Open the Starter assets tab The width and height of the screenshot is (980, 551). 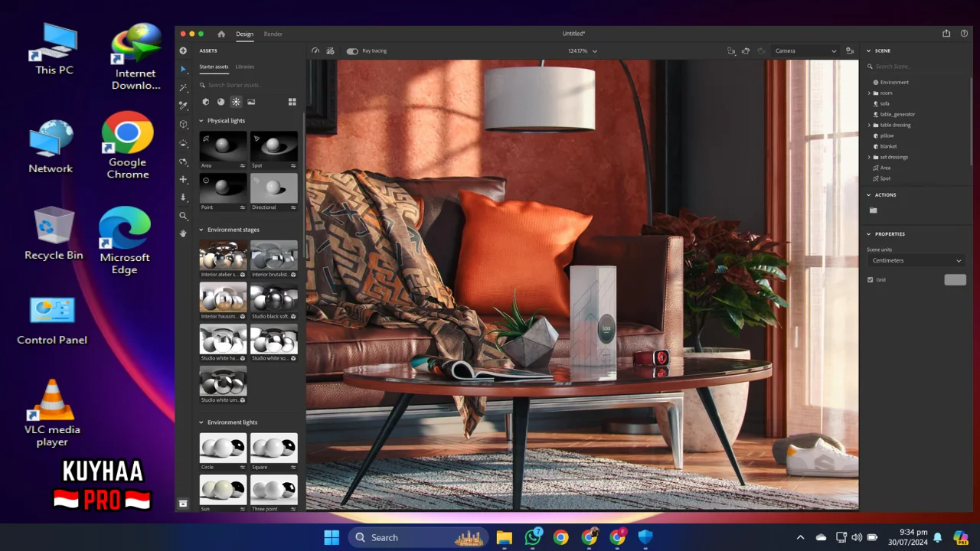[214, 67]
